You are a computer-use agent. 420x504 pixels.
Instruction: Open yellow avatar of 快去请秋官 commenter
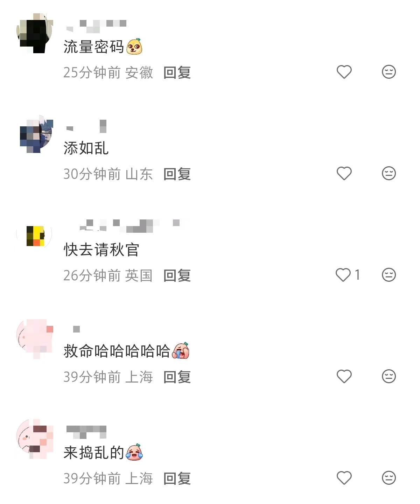[35, 236]
